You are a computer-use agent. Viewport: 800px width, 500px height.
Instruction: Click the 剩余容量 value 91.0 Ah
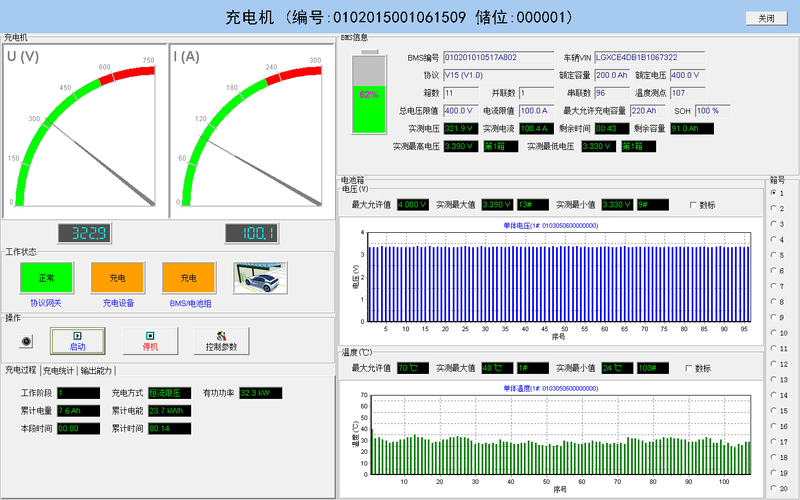692,129
